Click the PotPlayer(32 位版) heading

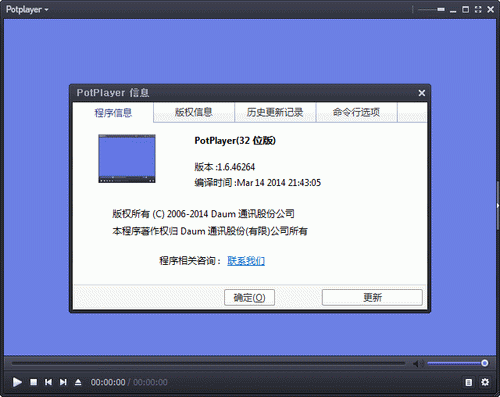[x=235, y=141]
